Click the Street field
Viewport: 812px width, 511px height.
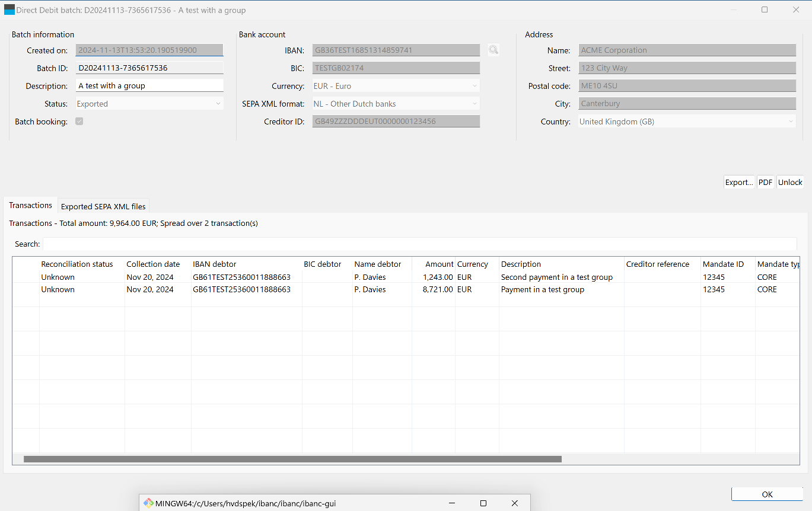(687, 68)
